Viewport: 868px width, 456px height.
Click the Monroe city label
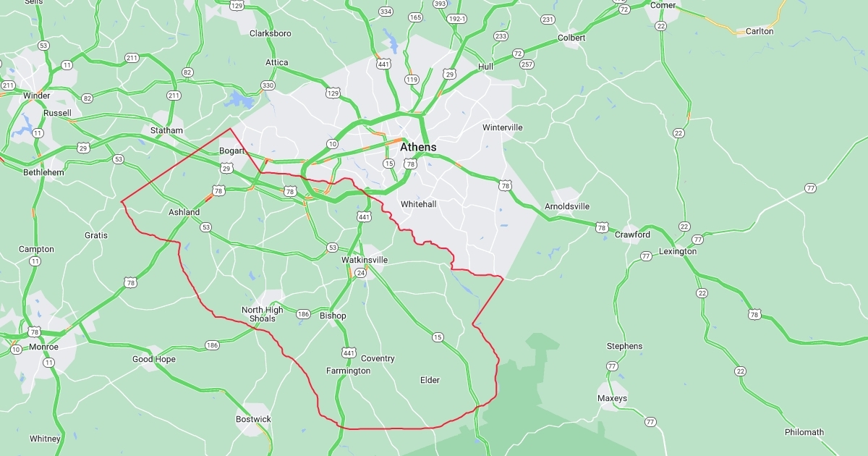click(x=43, y=347)
